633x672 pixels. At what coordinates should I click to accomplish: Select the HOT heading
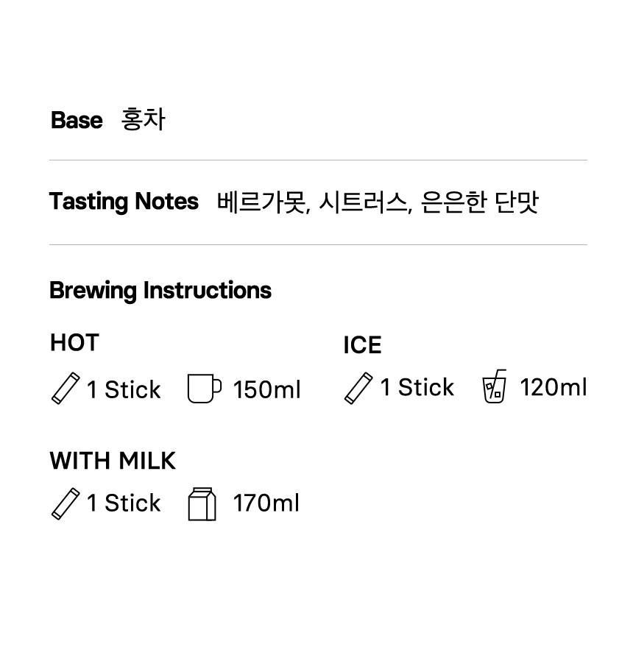tap(74, 342)
